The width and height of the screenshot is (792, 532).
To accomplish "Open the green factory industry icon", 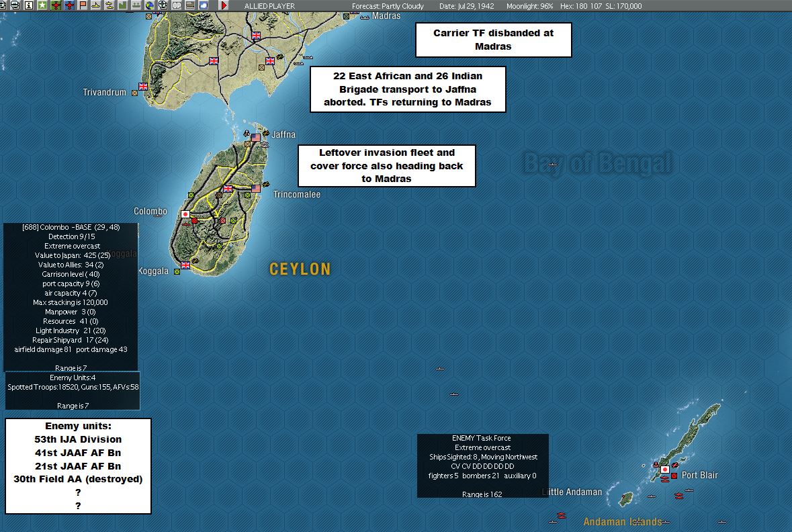I will click(x=123, y=5).
